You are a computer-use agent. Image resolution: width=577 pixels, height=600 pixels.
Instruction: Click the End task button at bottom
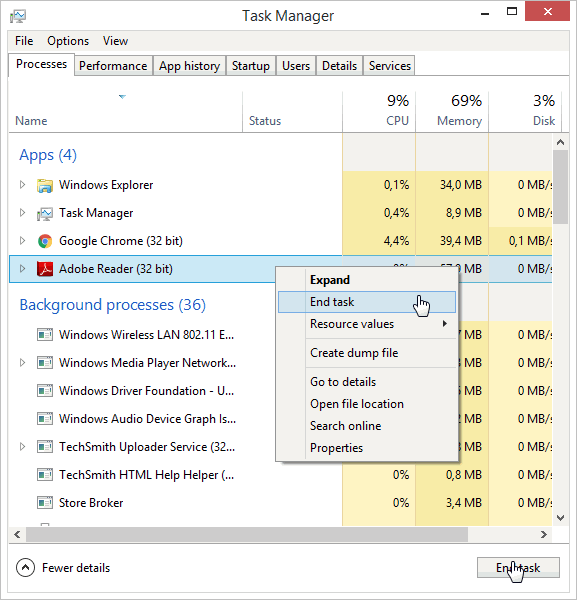(518, 567)
